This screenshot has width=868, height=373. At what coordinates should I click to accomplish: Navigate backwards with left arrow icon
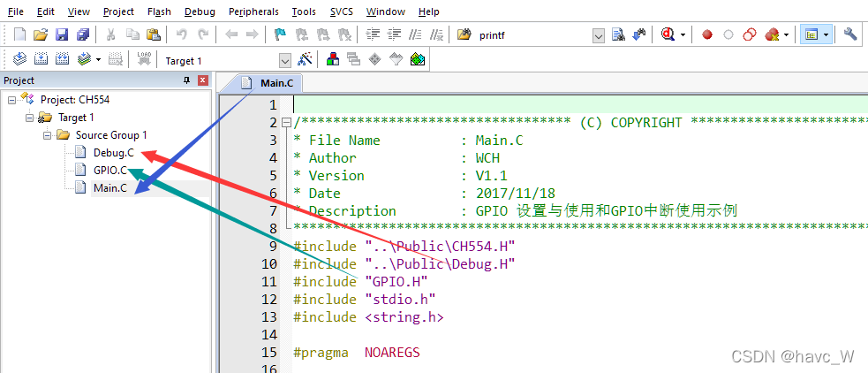pyautogui.click(x=231, y=35)
